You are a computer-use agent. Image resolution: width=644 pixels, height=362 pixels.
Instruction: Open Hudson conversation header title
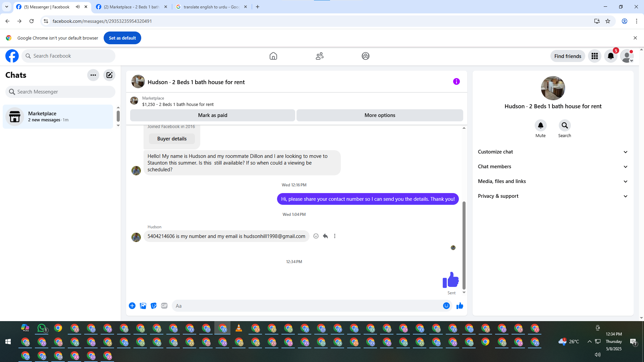point(196,82)
